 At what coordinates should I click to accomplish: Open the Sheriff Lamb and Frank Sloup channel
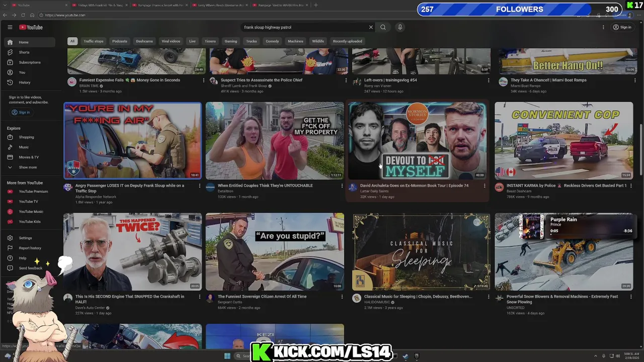[244, 86]
